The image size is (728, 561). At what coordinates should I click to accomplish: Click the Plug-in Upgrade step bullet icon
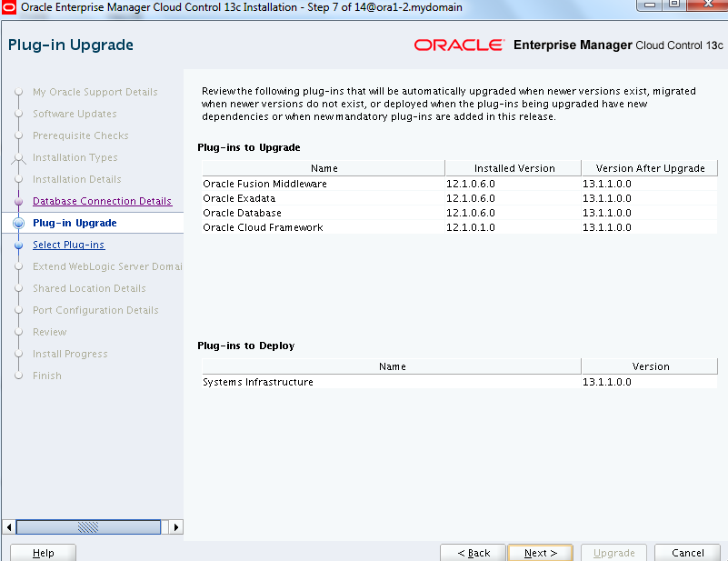(x=18, y=223)
